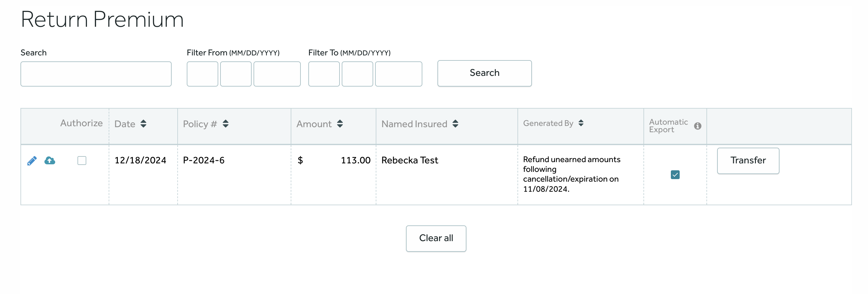Click the Filter To year field
The height and width of the screenshot is (294, 868).
tap(398, 74)
